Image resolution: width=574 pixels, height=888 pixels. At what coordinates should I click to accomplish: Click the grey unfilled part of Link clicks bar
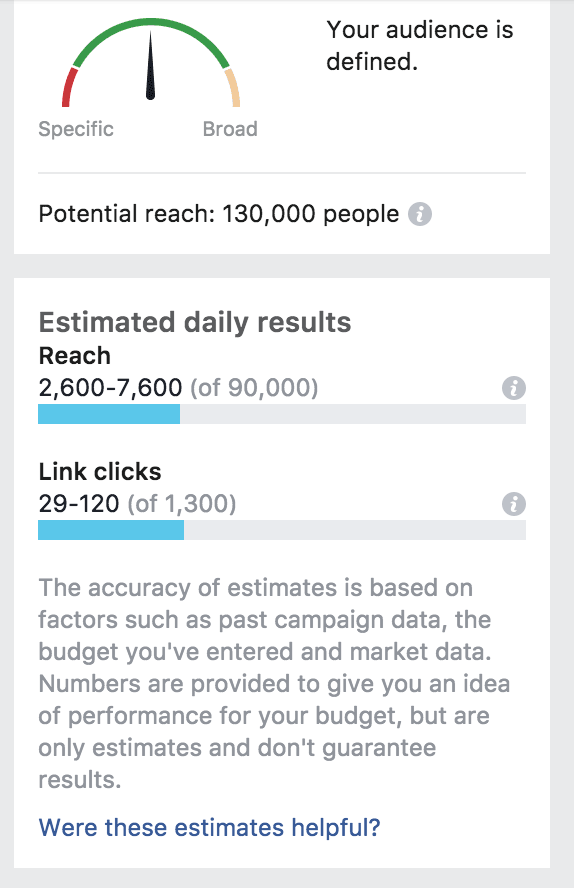355,530
